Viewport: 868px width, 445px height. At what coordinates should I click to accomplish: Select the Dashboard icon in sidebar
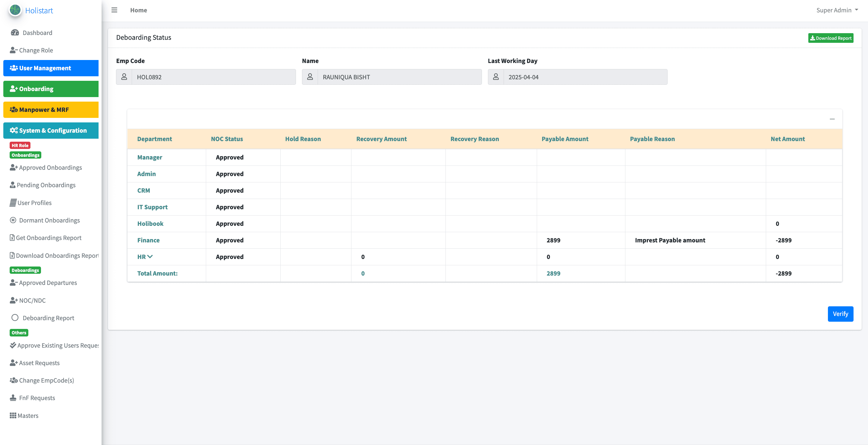pos(14,32)
